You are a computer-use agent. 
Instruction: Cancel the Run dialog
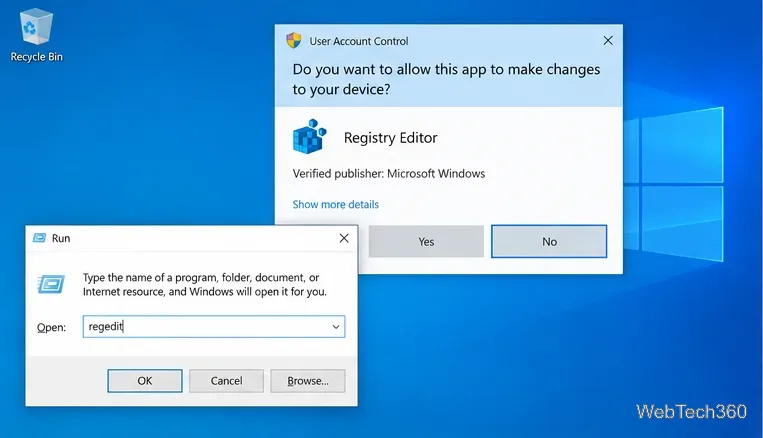pos(226,381)
